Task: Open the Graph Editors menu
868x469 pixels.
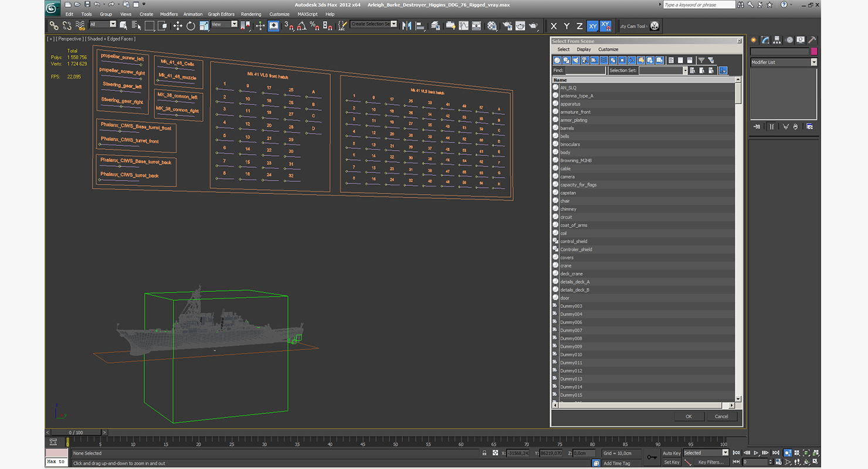Action: point(221,14)
